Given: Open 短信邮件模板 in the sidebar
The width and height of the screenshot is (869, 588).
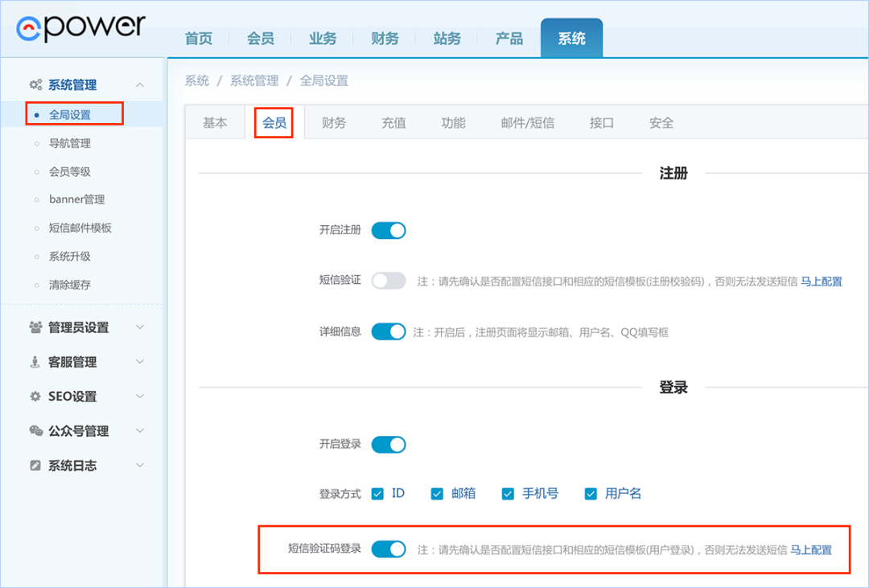Looking at the screenshot, I should pos(80,228).
